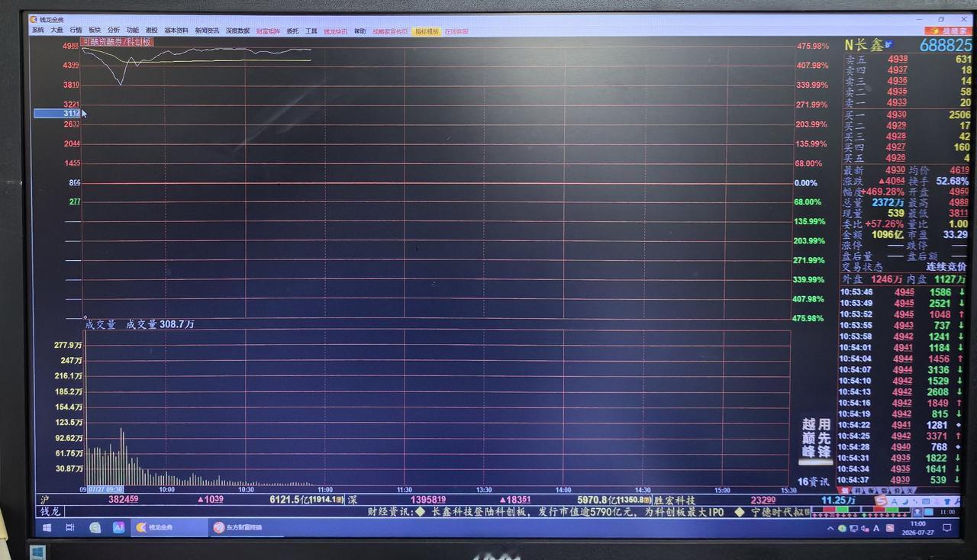Click the 内盘 value 1127万
This screenshot has width=977, height=560.
click(950, 280)
